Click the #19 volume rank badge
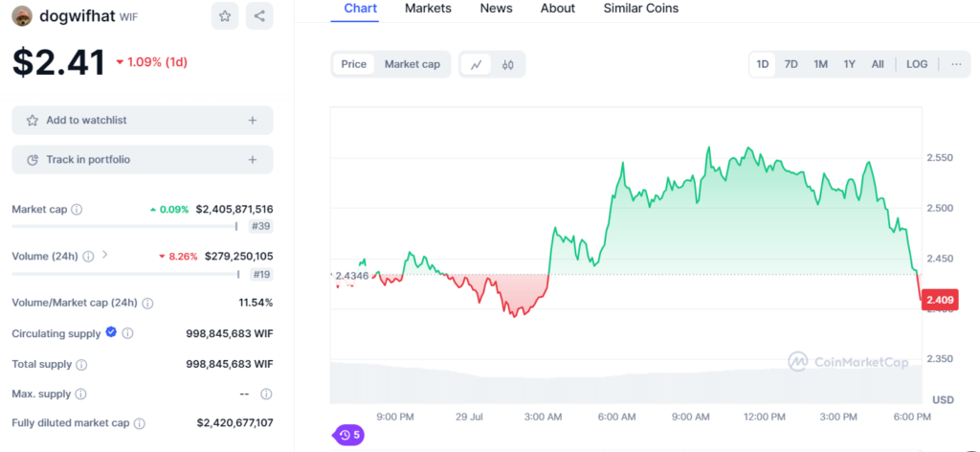 (x=260, y=274)
